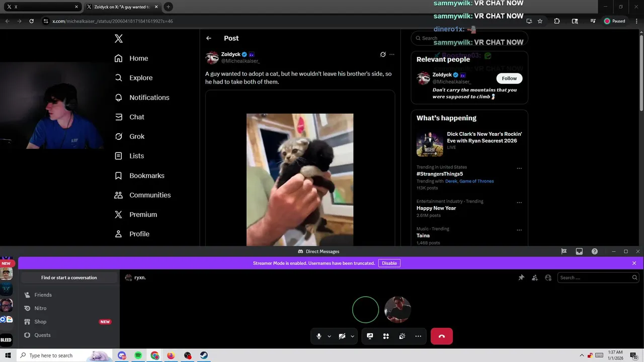Open the Happy New Year trend
The height and width of the screenshot is (362, 644).
tap(436, 208)
